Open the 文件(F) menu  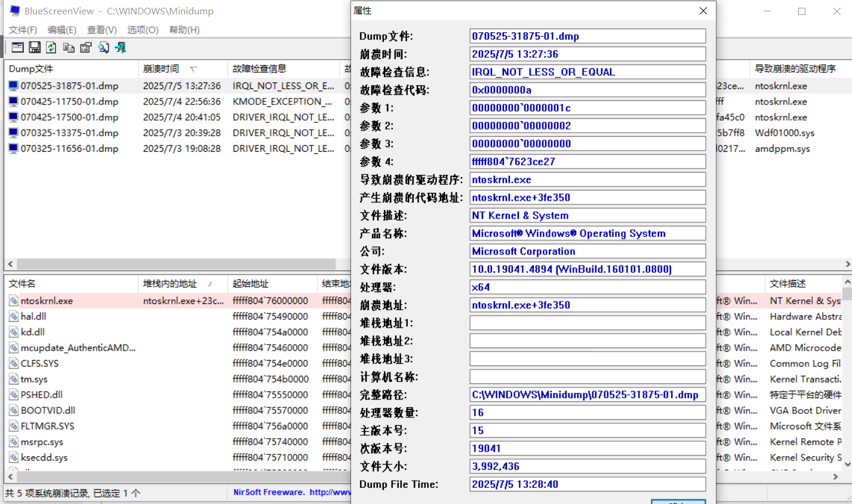pyautogui.click(x=23, y=30)
